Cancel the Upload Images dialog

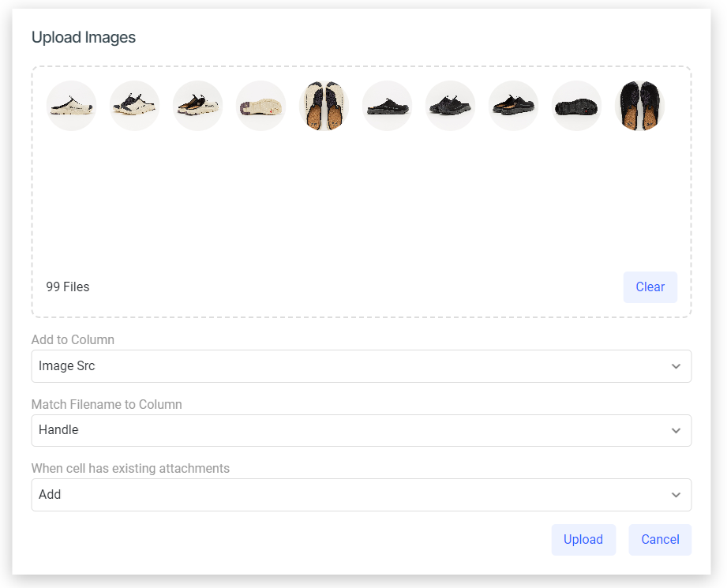(x=660, y=540)
